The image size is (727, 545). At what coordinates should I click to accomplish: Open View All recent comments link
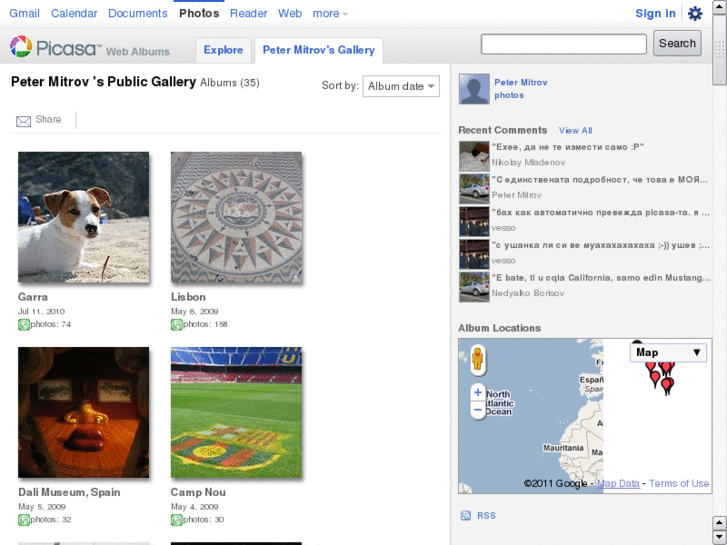575,131
